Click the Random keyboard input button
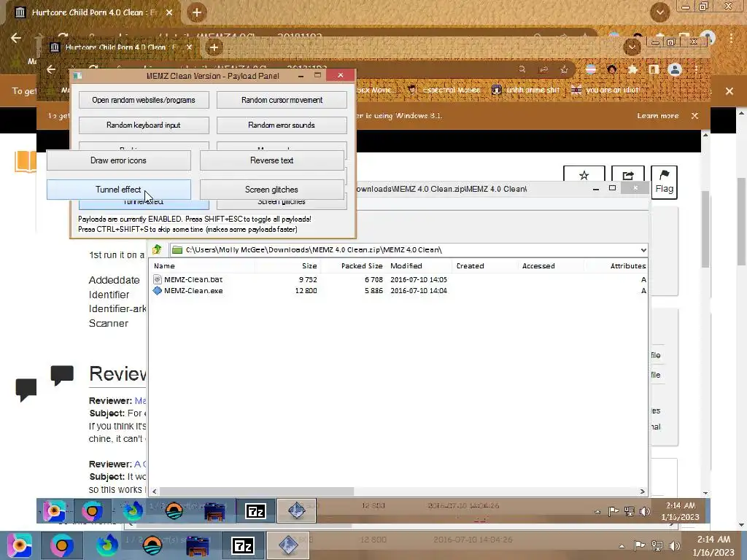The image size is (747, 560). pyautogui.click(x=144, y=125)
